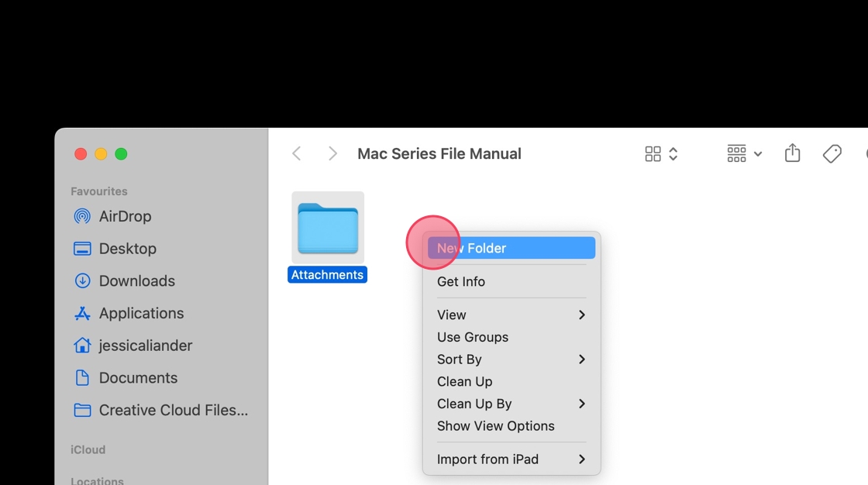The image size is (868, 485).
Task: Open the Documents sidebar icon
Action: pyautogui.click(x=82, y=378)
